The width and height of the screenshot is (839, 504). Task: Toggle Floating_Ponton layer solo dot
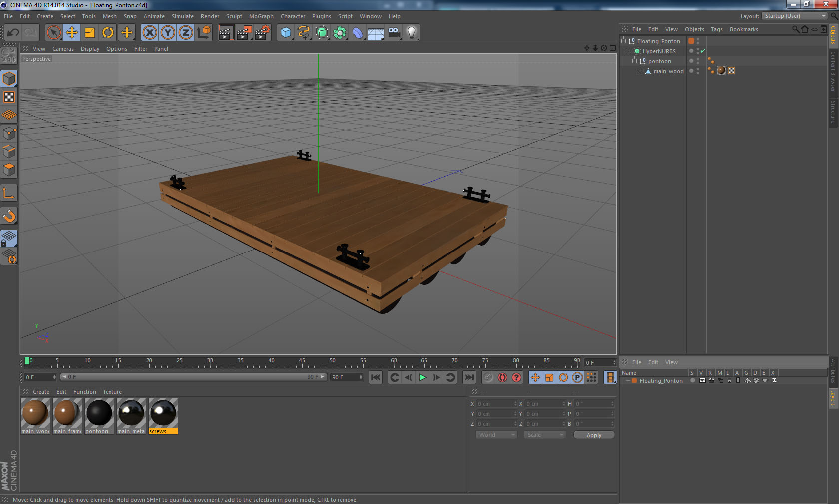click(x=692, y=380)
